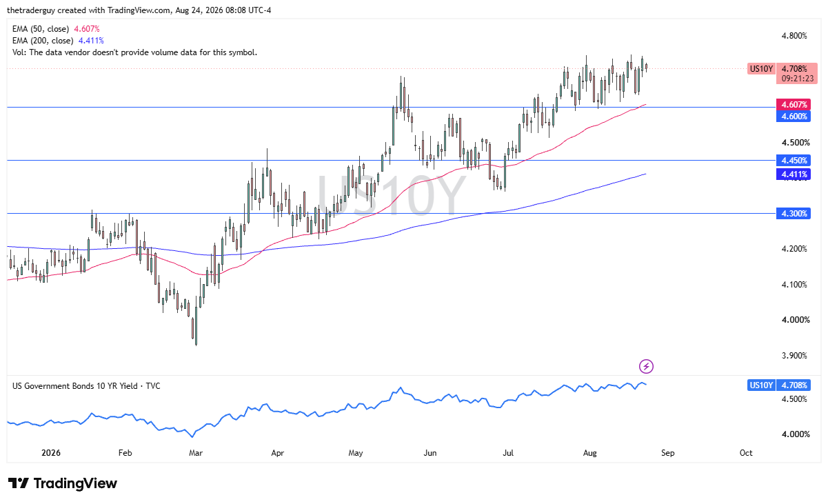Select the EMA (50, close) indicator legend
828x504 pixels.
pos(56,29)
